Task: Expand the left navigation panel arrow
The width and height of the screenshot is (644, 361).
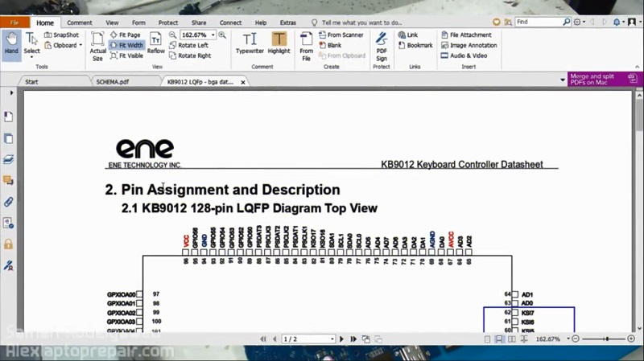Action: [11, 93]
